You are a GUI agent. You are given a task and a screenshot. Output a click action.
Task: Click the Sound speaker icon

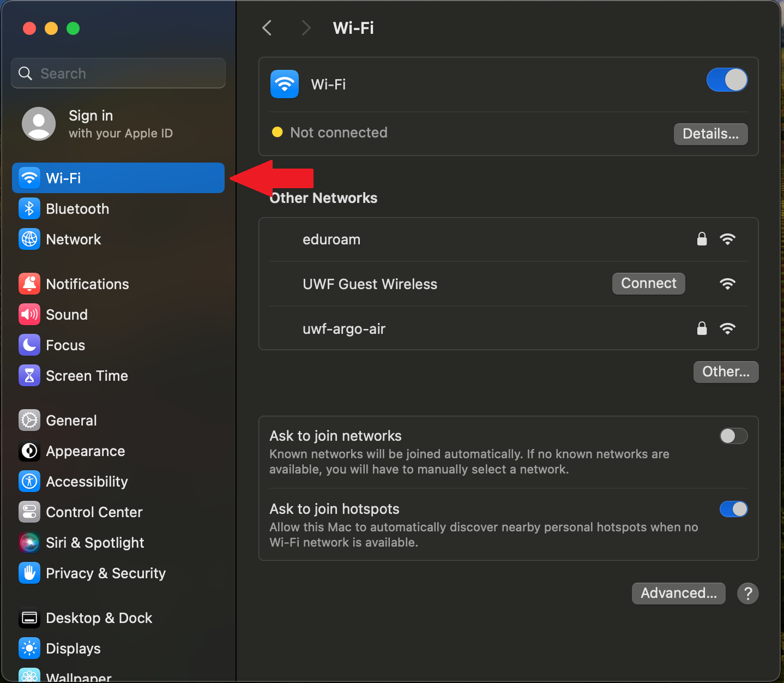(x=29, y=314)
